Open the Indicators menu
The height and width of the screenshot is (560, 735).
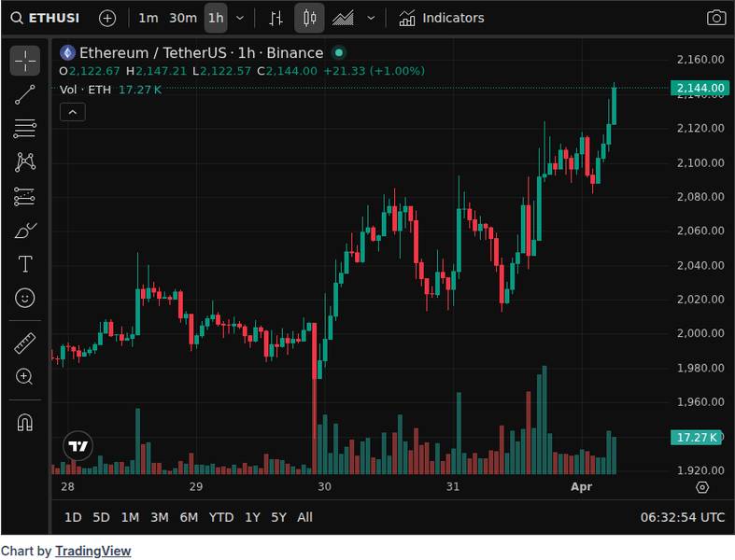pos(442,19)
